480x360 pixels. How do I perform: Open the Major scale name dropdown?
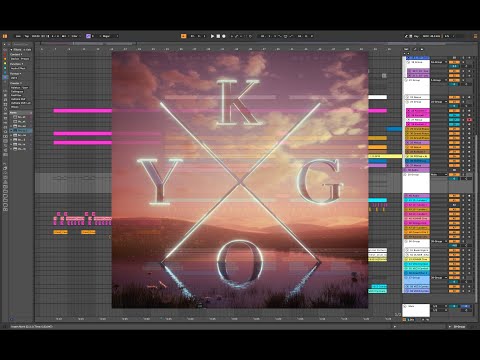tap(109, 36)
